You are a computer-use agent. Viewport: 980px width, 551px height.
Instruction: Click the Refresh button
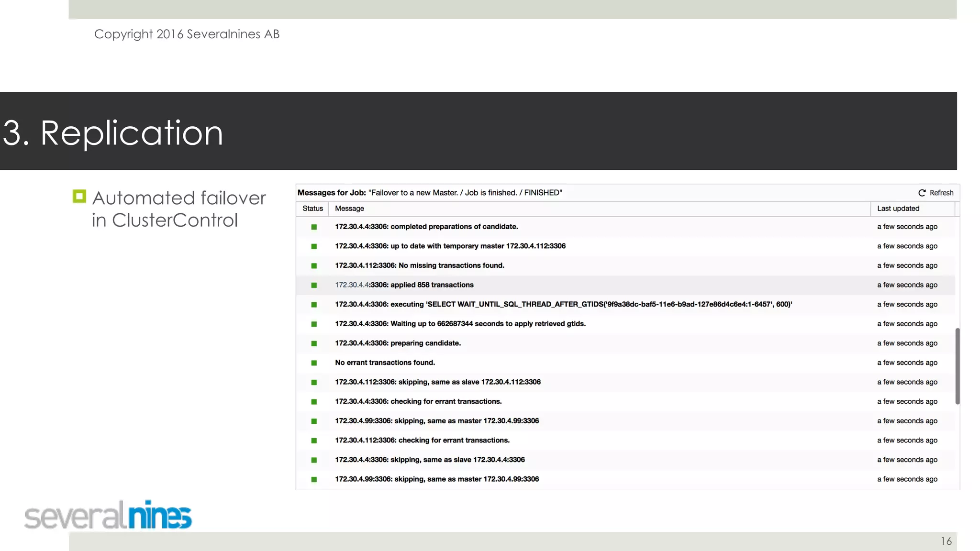(935, 193)
